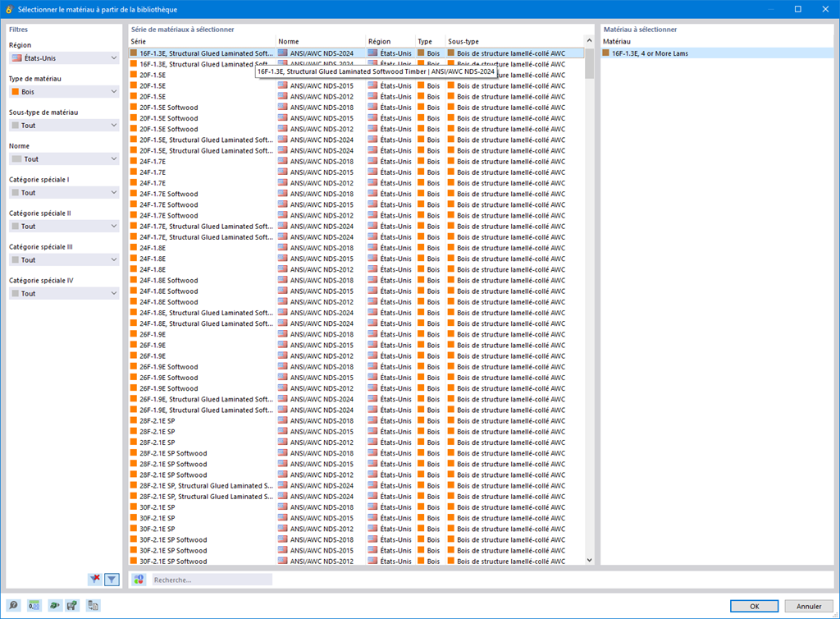Click the Région column header
The height and width of the screenshot is (619, 840).
click(390, 41)
